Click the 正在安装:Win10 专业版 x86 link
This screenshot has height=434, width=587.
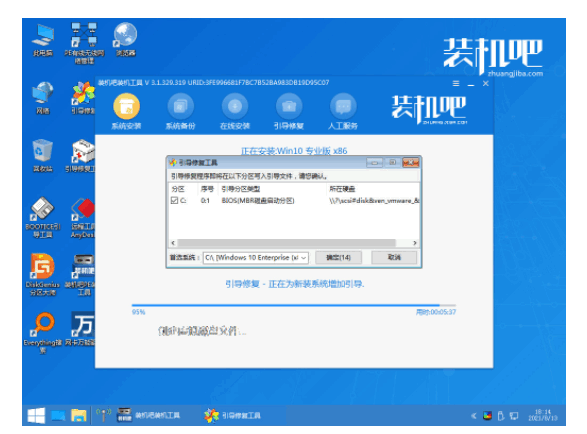pos(294,151)
